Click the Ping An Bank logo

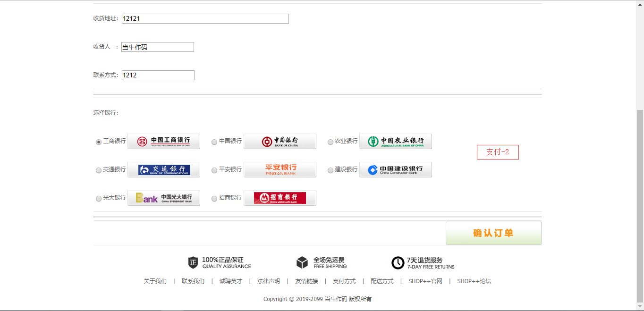(x=280, y=170)
